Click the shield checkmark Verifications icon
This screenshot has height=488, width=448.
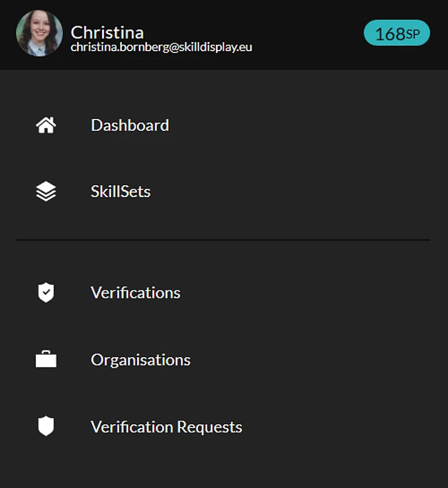[x=46, y=293]
